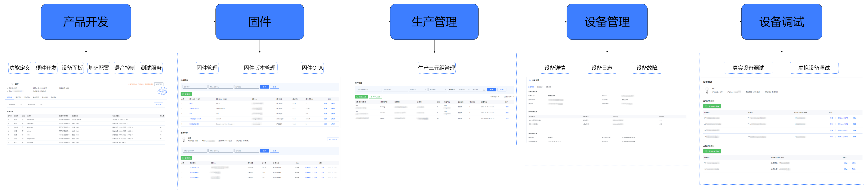
Task: Select the 虚拟设备调试 label box
Action: [x=814, y=68]
